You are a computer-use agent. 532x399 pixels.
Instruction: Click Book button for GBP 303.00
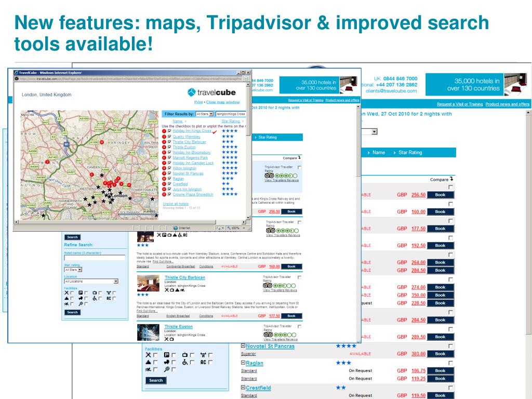coord(440,353)
